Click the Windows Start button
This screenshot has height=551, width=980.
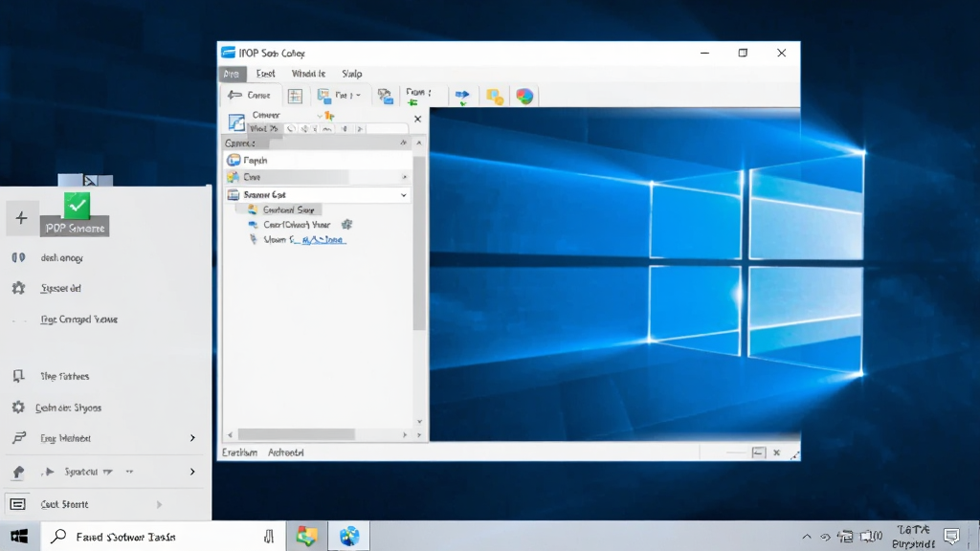click(x=19, y=536)
